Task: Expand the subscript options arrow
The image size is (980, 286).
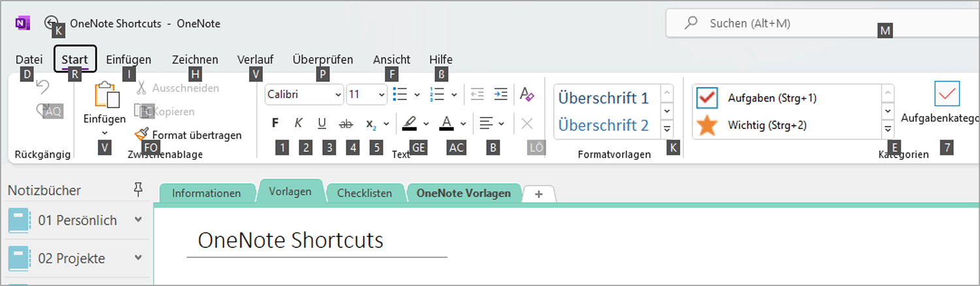Action: tap(386, 123)
